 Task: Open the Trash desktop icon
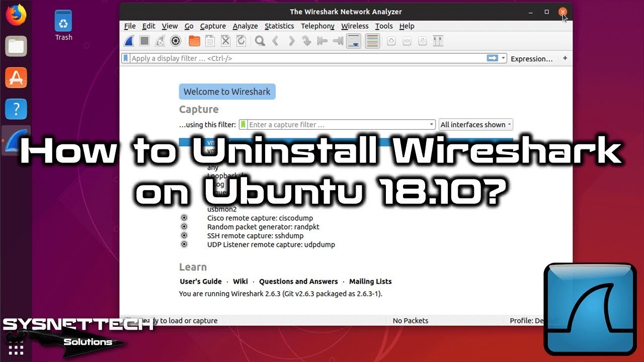tap(63, 25)
